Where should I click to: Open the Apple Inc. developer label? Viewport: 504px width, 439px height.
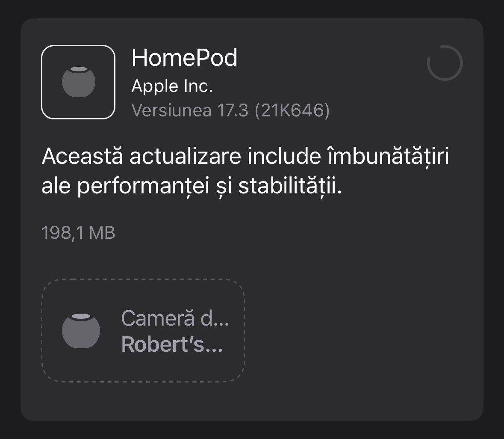172,86
